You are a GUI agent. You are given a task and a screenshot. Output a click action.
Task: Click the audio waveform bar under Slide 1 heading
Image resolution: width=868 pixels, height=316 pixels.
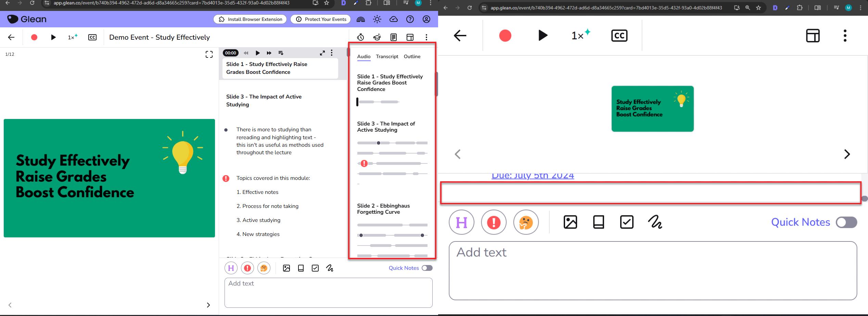point(379,102)
